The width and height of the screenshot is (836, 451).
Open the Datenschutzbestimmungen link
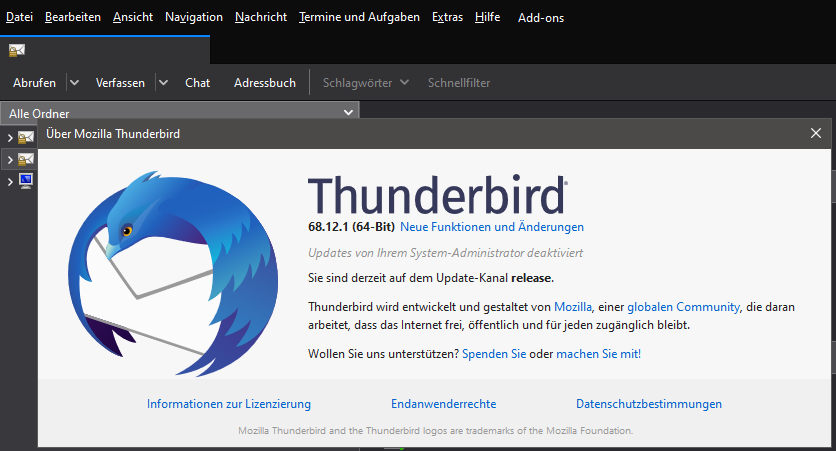649,404
